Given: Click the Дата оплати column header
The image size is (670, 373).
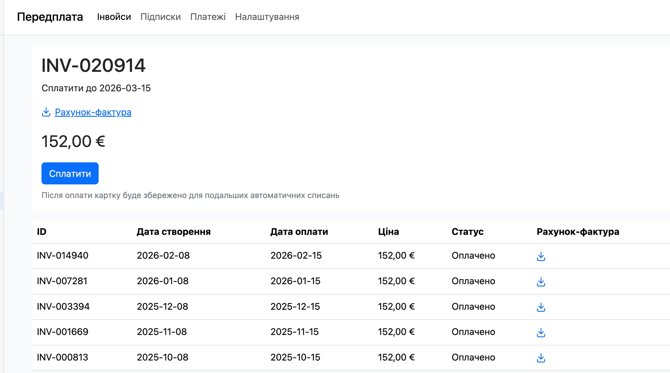Looking at the screenshot, I should pyautogui.click(x=299, y=232).
